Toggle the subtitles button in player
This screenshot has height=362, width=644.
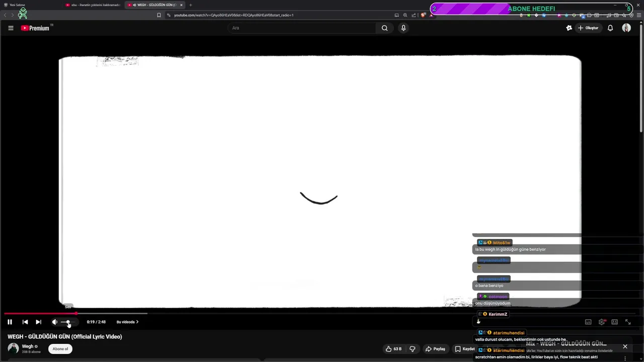(x=588, y=322)
